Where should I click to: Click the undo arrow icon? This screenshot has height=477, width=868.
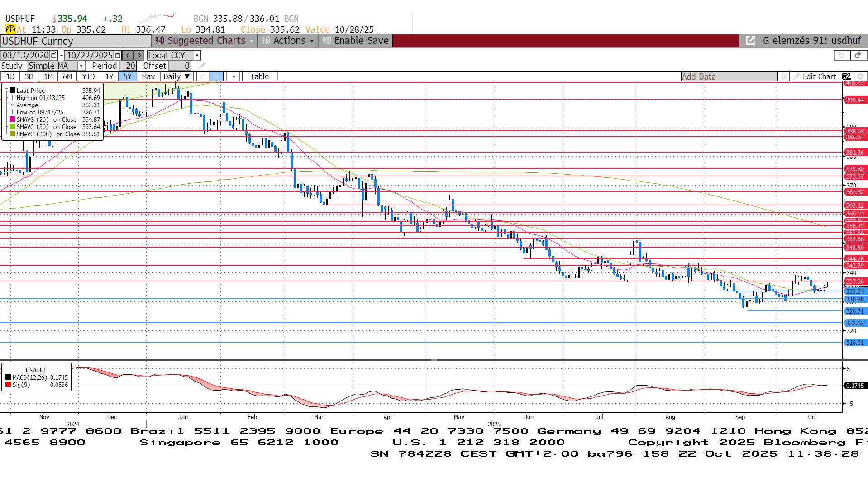[x=841, y=55]
